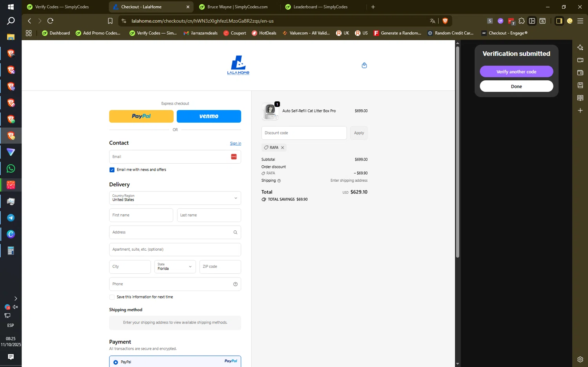Open Leo AI sparkle icon in sidebar

580,47
